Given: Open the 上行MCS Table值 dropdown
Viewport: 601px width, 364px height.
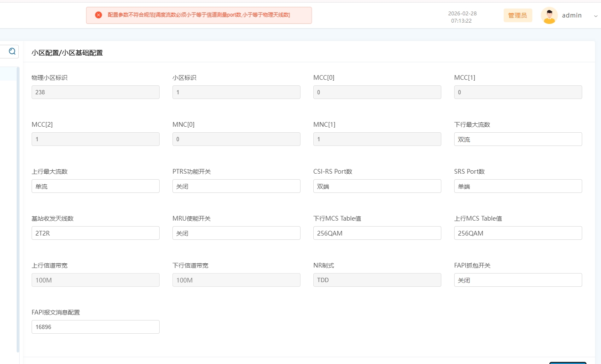Looking at the screenshot, I should point(518,233).
